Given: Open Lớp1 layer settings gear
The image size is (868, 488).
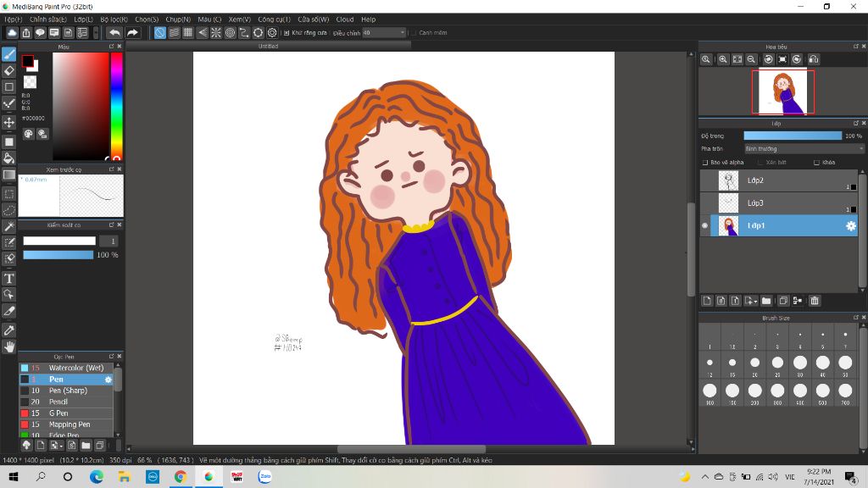Looking at the screenshot, I should [x=850, y=225].
